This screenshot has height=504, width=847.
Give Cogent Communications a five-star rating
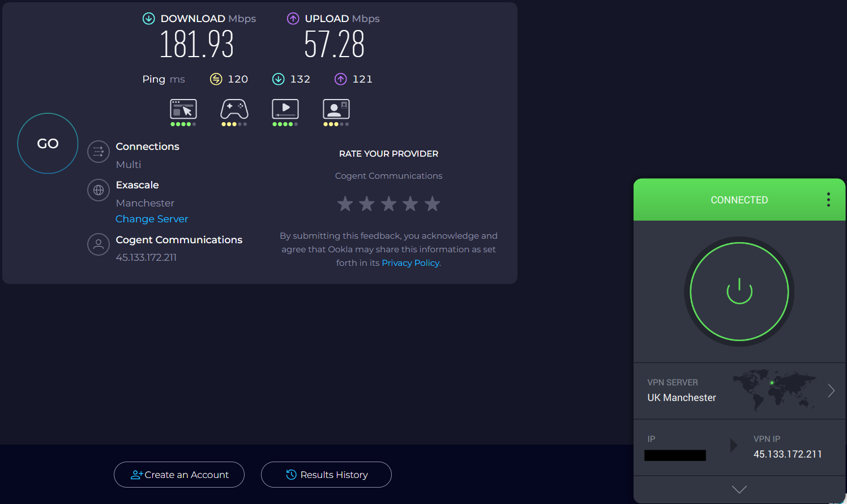(x=432, y=204)
